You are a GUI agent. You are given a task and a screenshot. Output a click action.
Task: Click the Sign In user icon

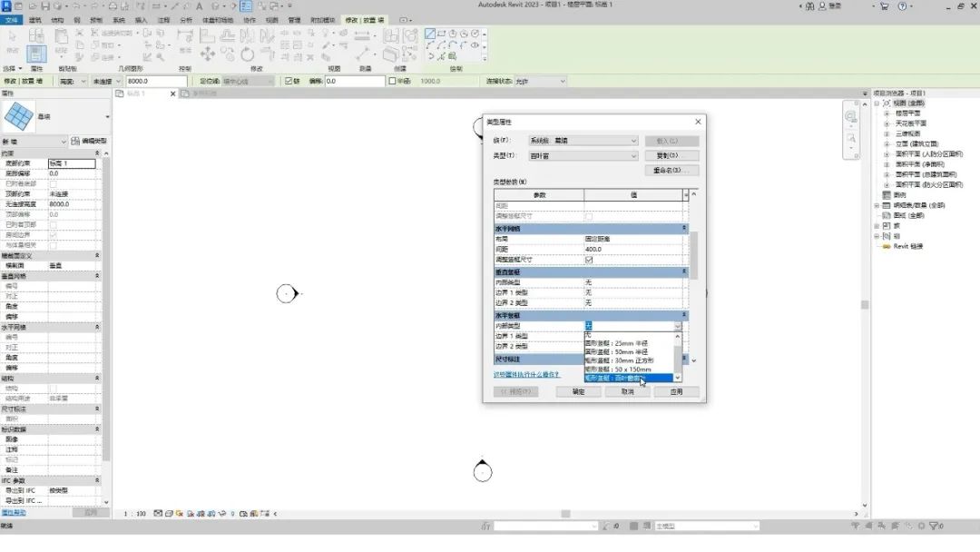[822, 6]
